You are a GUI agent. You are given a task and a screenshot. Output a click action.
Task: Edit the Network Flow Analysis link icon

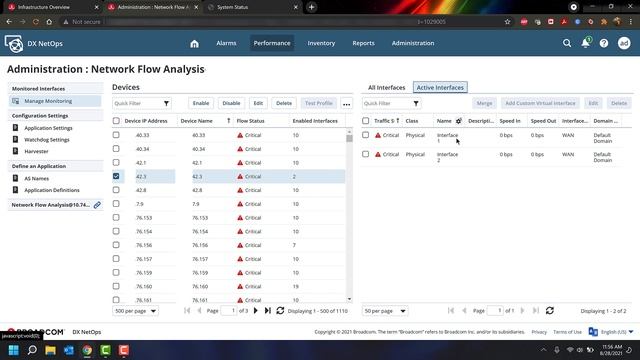pyautogui.click(x=97, y=205)
